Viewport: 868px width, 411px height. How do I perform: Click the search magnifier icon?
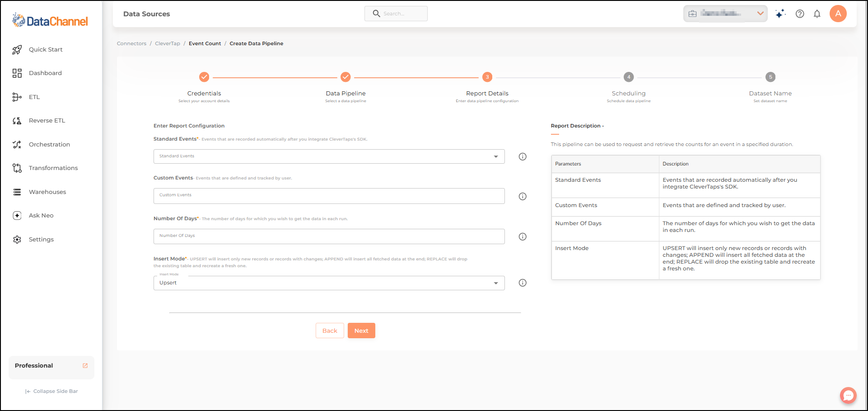(376, 14)
